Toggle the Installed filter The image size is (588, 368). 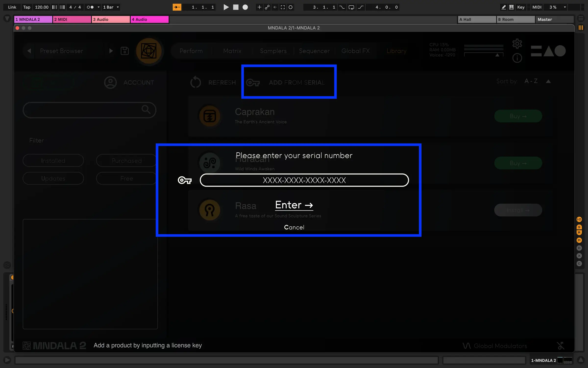click(x=53, y=160)
